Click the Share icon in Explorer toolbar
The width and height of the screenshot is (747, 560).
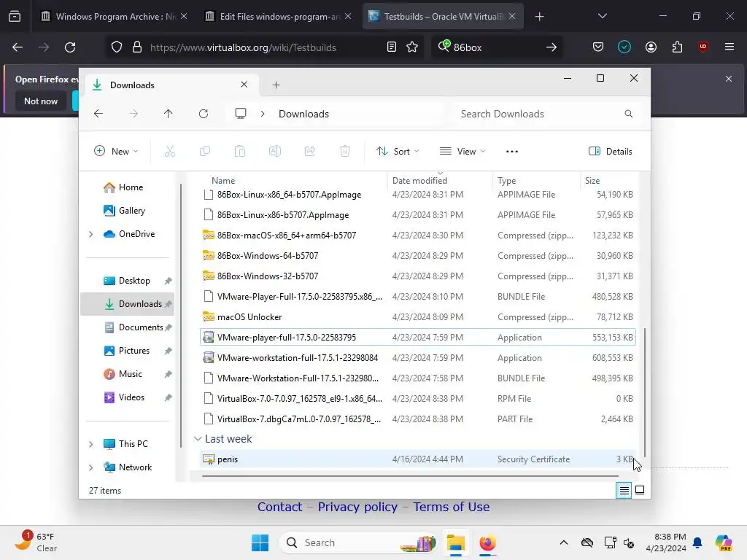point(309,152)
